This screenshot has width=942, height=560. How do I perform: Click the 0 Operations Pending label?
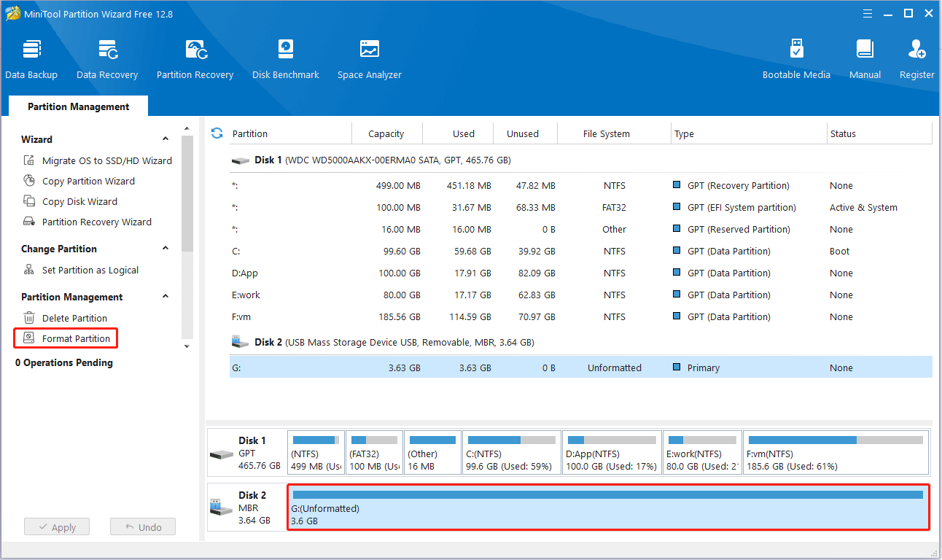click(x=64, y=362)
